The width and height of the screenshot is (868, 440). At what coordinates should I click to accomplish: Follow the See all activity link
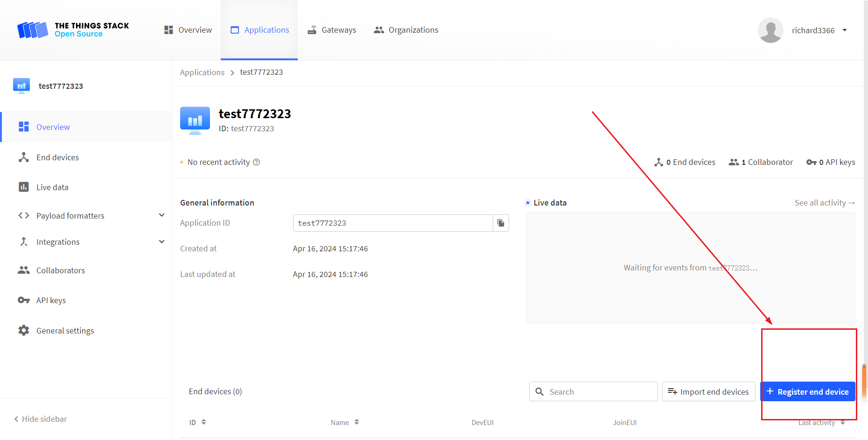coord(824,203)
